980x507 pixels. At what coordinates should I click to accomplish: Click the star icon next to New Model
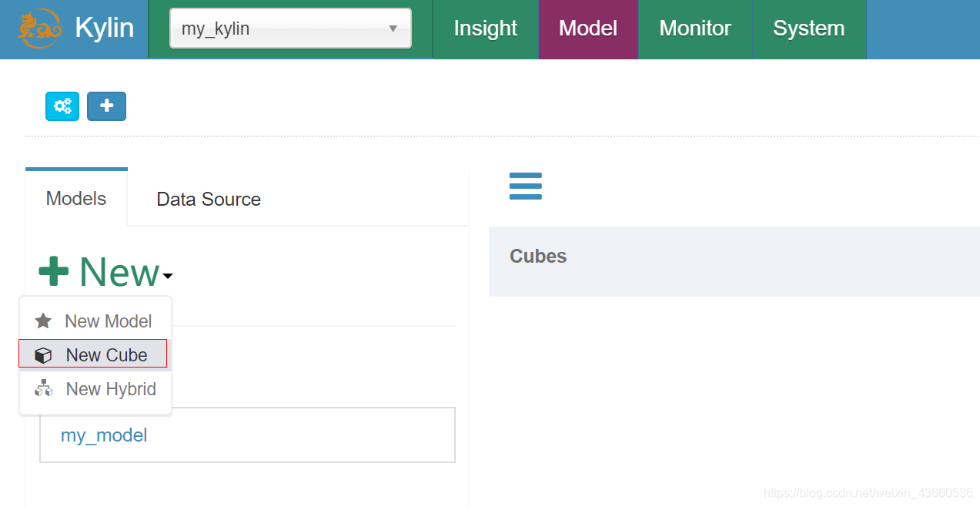pos(44,321)
